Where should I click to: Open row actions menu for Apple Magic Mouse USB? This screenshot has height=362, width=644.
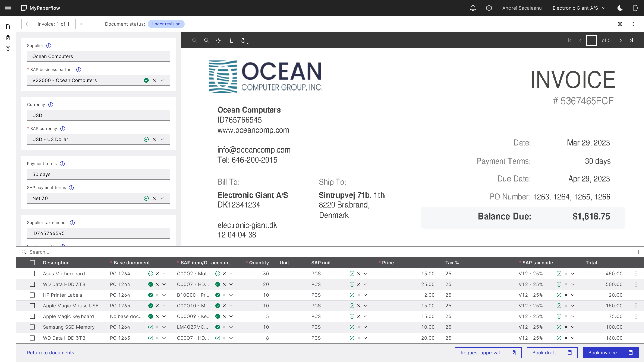point(636,306)
